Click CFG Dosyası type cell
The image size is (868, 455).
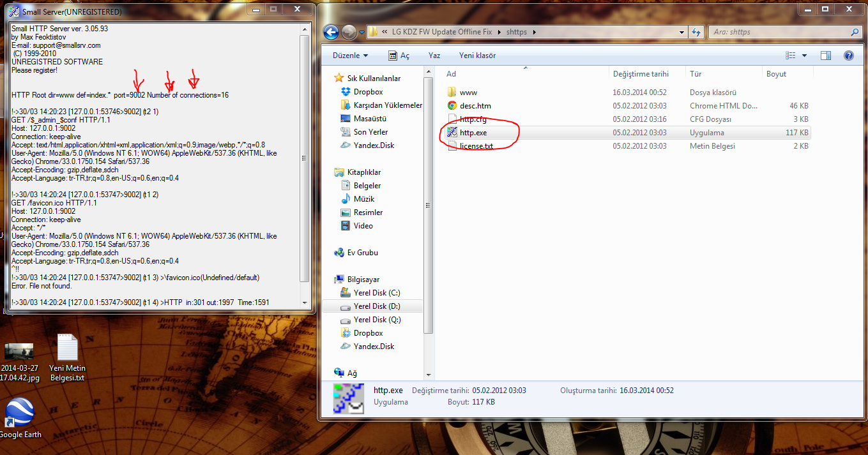pos(711,119)
